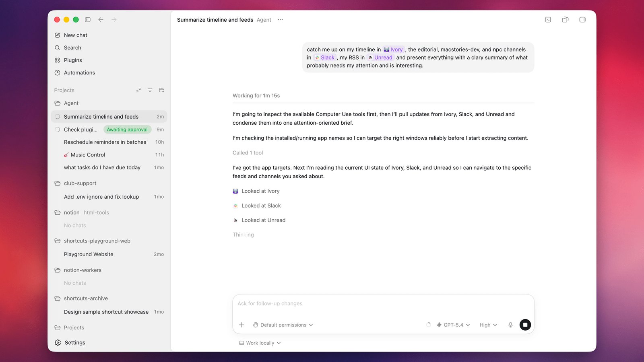Open the terminal panel icon
This screenshot has height=362, width=644.
click(548, 20)
